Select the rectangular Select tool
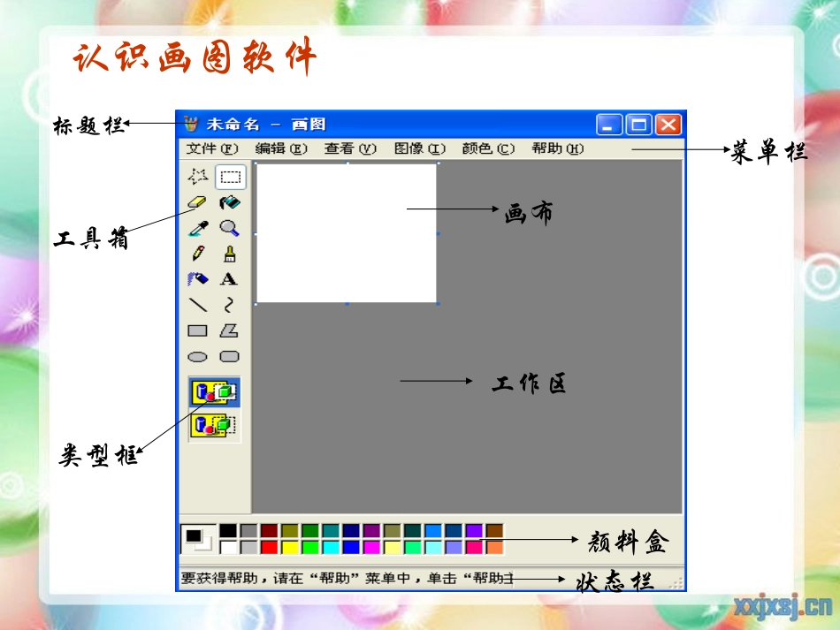Image resolution: width=840 pixels, height=630 pixels. pyautogui.click(x=231, y=177)
